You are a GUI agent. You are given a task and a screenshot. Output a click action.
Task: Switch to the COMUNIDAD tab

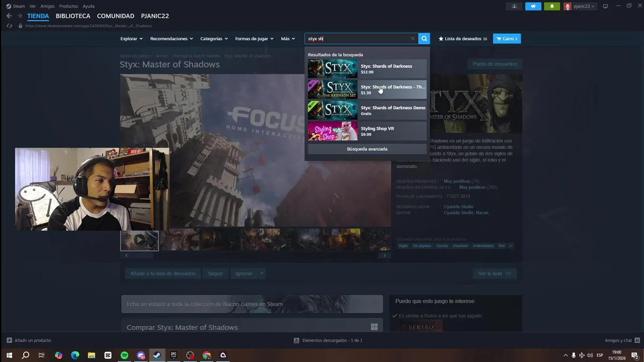coord(116,16)
